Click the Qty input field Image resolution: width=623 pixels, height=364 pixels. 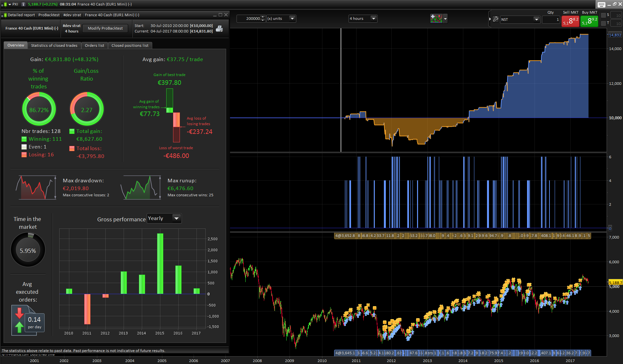pyautogui.click(x=551, y=19)
